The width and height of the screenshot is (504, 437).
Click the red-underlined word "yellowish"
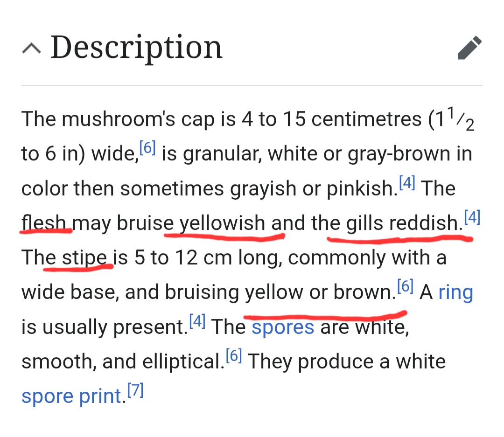pyautogui.click(x=222, y=223)
